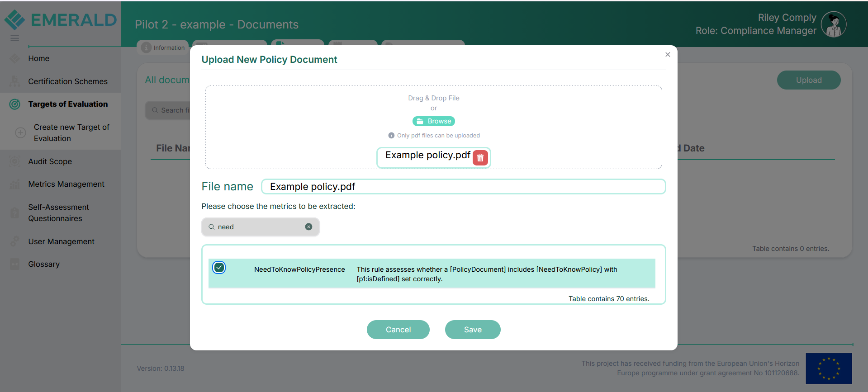868x392 pixels.
Task: Click the NeedToKnowPolicyPresence metric name
Action: [299, 269]
